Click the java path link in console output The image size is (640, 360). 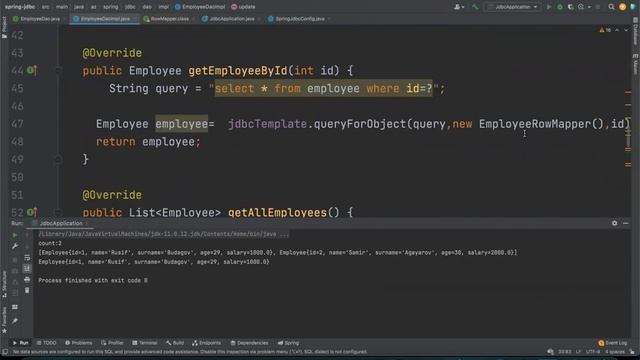pos(163,234)
